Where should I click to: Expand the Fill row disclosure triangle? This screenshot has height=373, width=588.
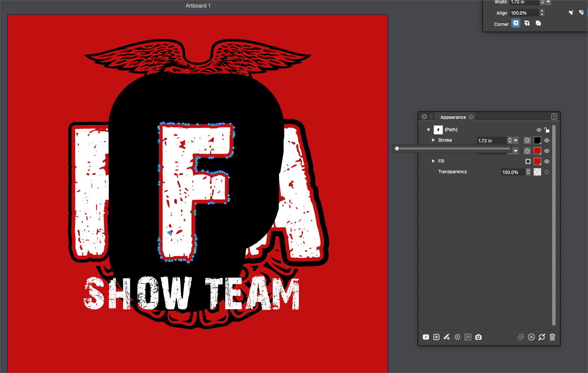tap(433, 161)
